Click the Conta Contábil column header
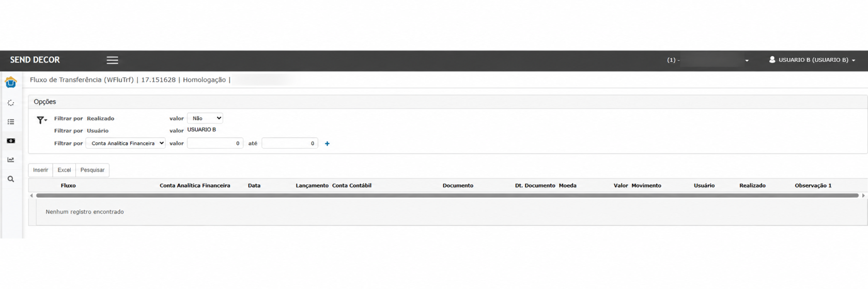 pos(352,185)
